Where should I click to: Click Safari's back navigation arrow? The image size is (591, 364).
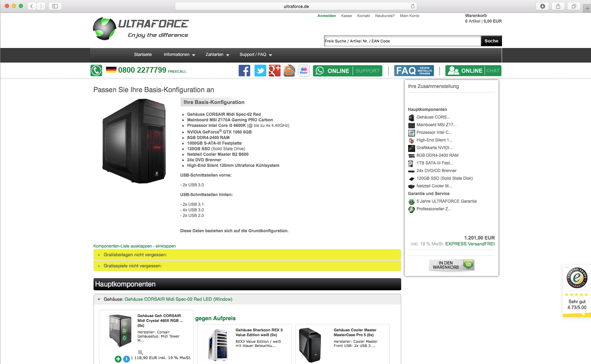32,6
